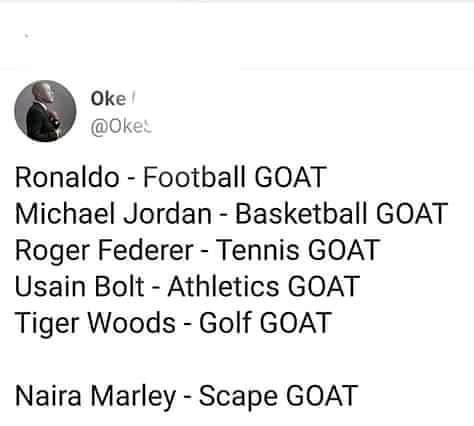
Task: Open the tweet author's profile picture
Action: (x=45, y=111)
